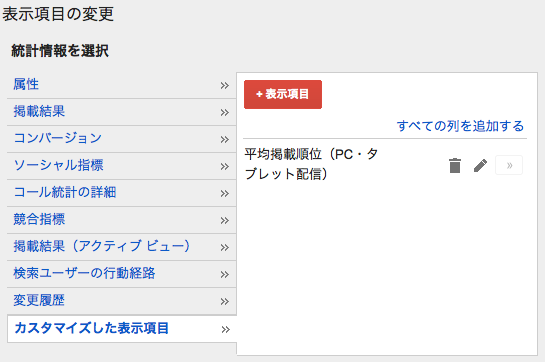Screen dimensions: 545x362
Task: Click chevron beside カスタマイズした表示項目
Action: [226, 329]
